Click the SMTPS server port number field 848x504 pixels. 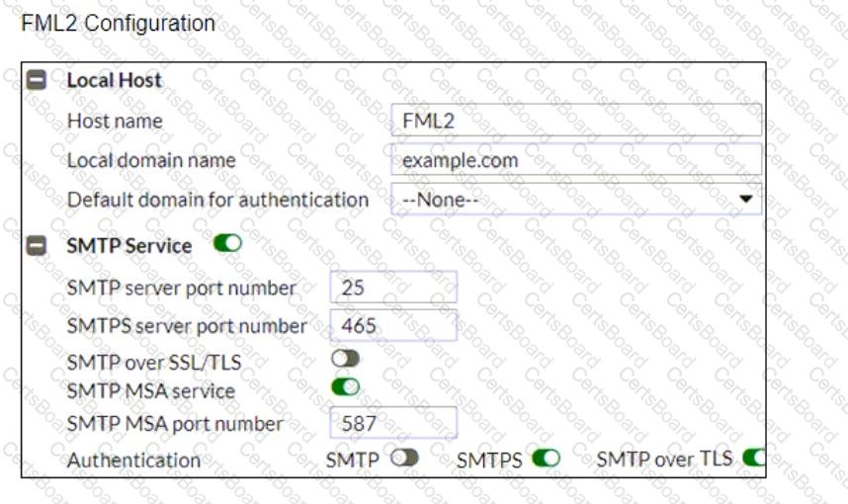[x=393, y=325]
